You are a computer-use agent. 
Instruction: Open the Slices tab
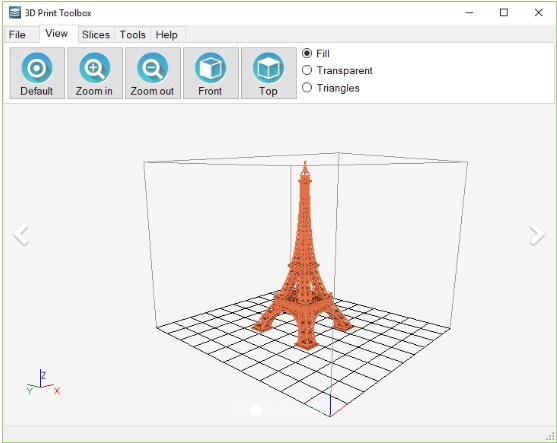(x=96, y=34)
